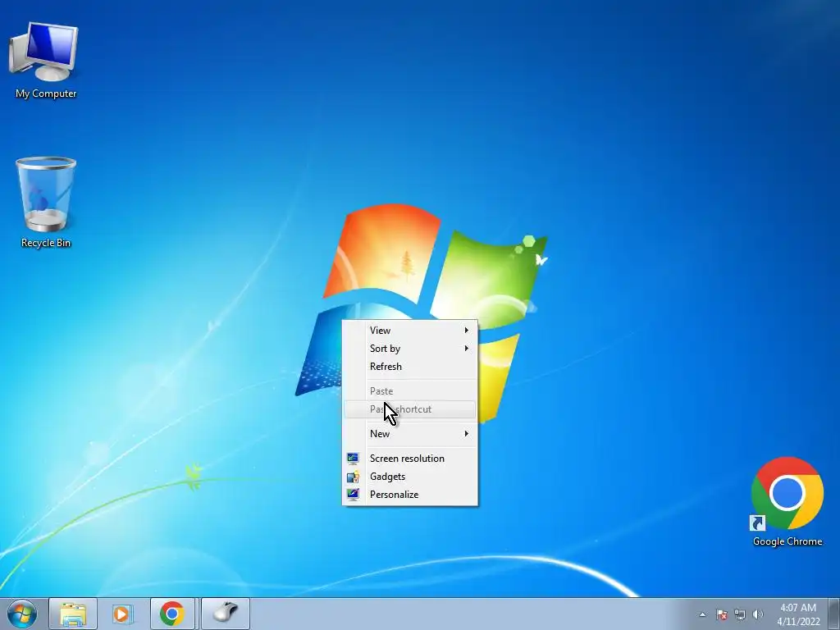The width and height of the screenshot is (840, 630).
Task: Click the clock showing 4:07 AM
Action: click(798, 608)
